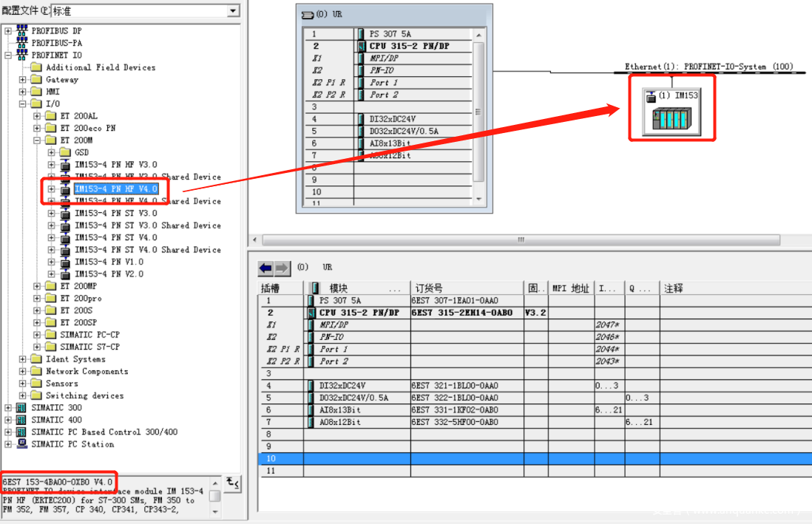Select IM153-4 PN HF V4.0 in catalog

coord(115,189)
